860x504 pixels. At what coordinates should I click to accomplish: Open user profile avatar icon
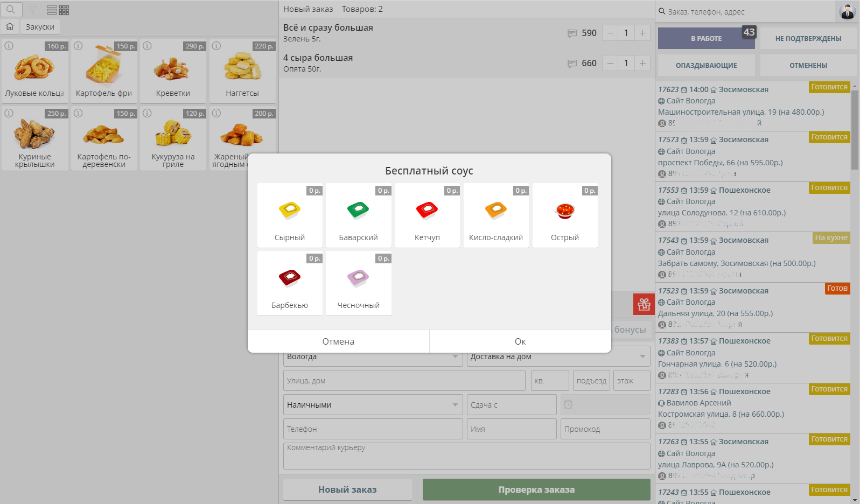[847, 11]
